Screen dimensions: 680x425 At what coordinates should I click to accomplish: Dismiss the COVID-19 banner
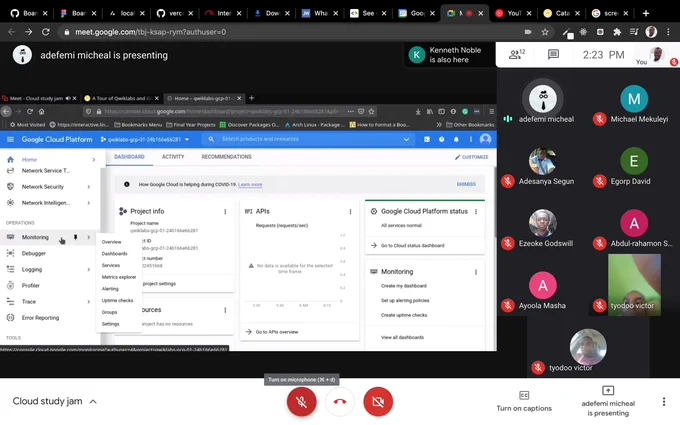(x=466, y=184)
